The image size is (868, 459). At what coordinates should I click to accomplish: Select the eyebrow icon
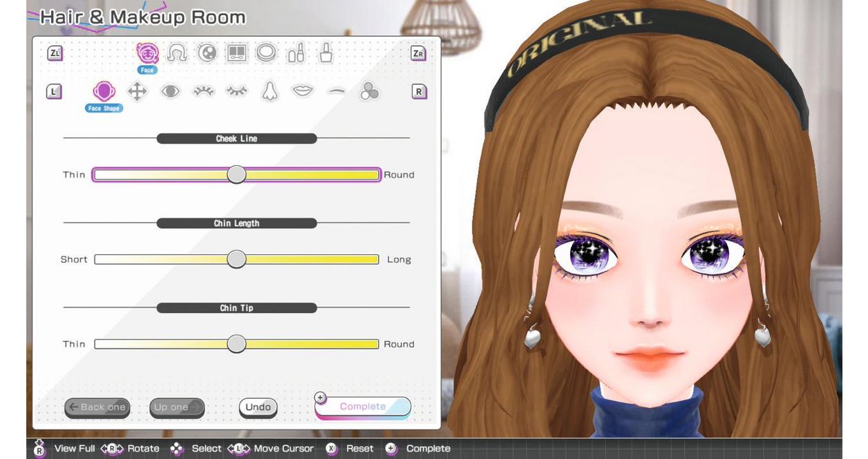click(336, 91)
